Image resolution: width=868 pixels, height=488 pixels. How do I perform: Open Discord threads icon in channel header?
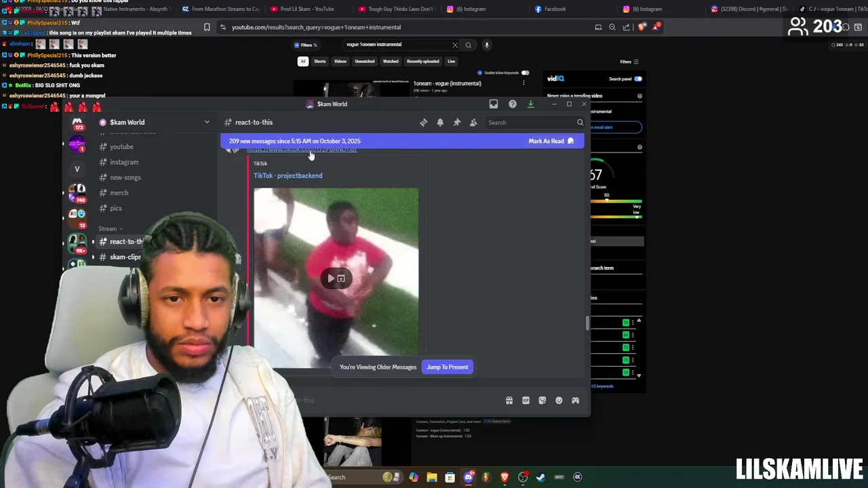pos(423,123)
